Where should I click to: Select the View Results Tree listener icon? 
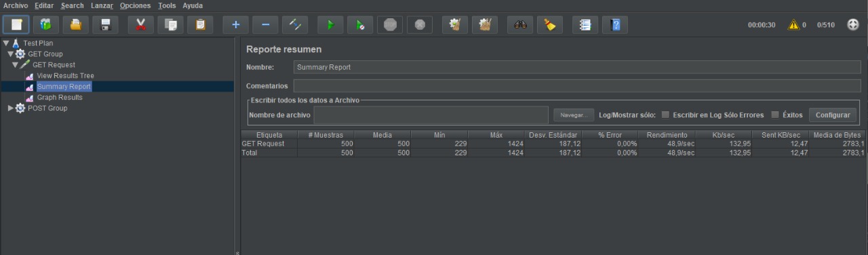coord(29,76)
